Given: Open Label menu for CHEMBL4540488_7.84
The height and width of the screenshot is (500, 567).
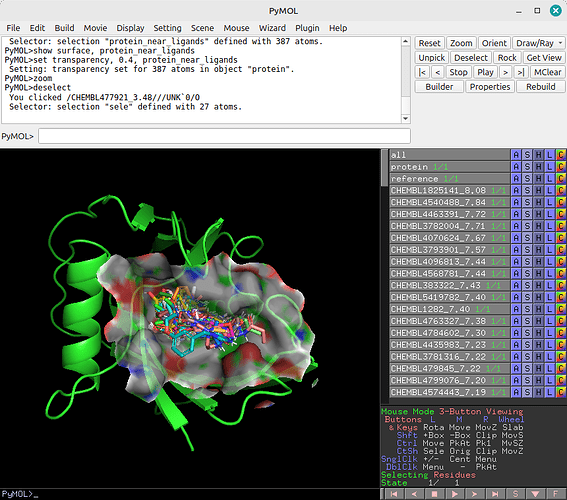Looking at the screenshot, I should (x=550, y=202).
